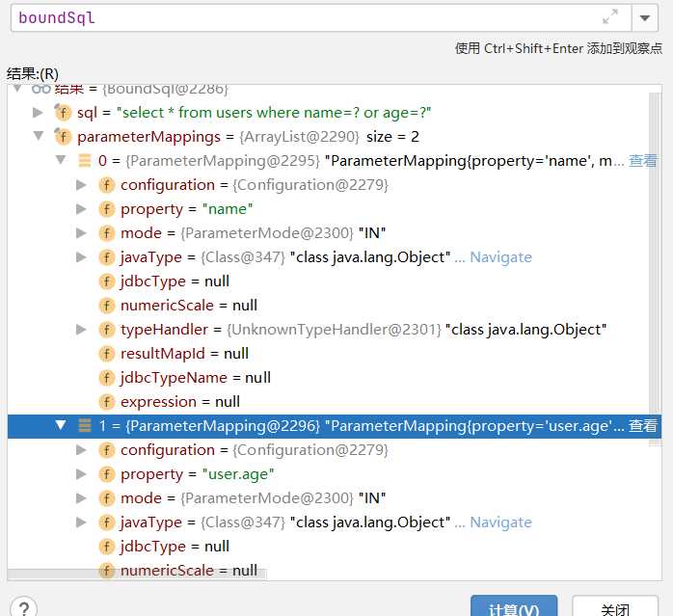
Task: Expand configuration under element 0
Action: tap(81, 184)
